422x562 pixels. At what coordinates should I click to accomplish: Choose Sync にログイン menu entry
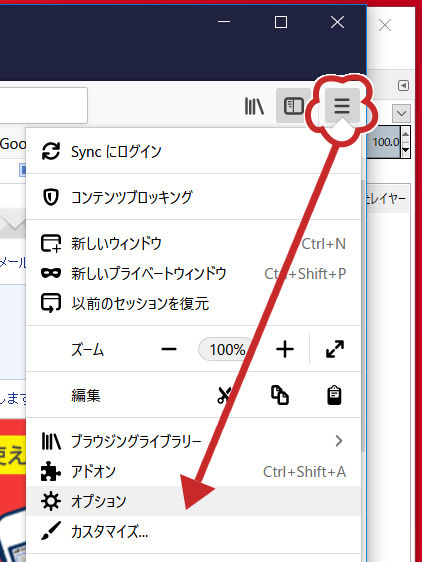193,152
